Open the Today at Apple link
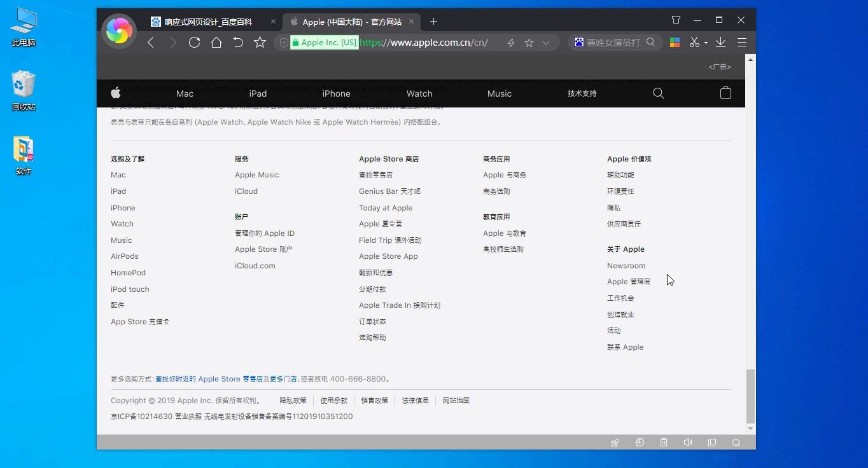 [x=386, y=208]
